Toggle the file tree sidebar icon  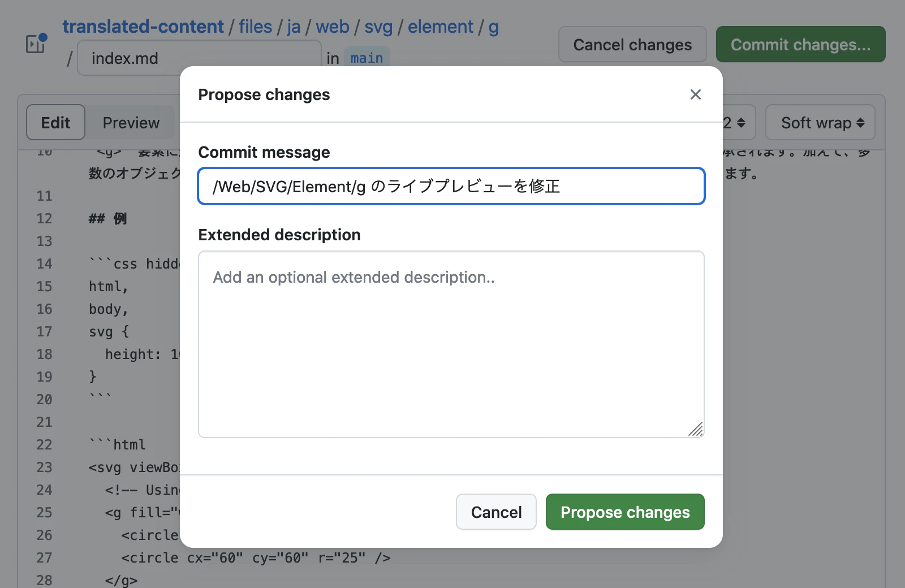tap(36, 44)
